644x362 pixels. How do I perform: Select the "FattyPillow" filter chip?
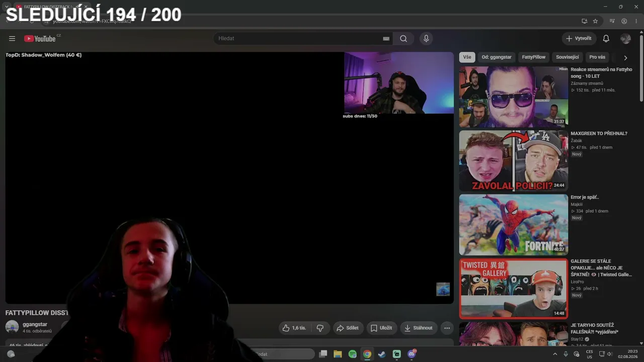click(x=533, y=57)
